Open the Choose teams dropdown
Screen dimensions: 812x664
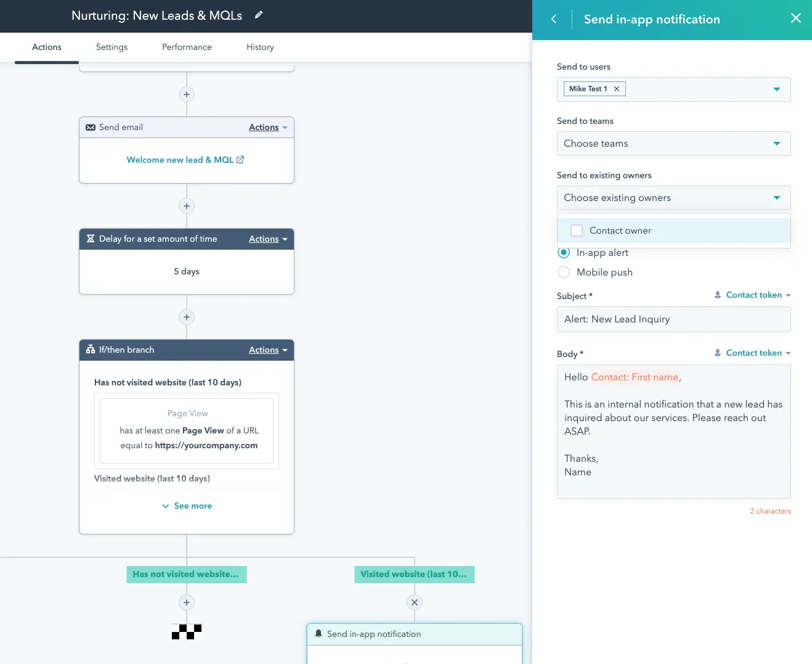tap(673, 143)
